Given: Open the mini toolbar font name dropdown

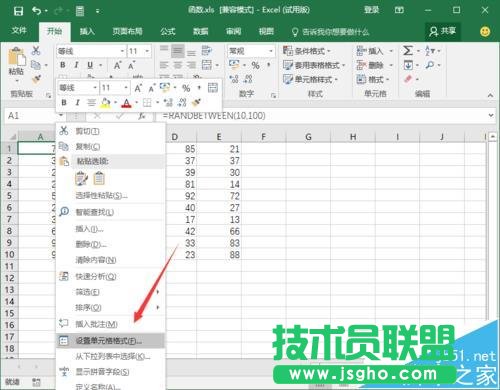Looking at the screenshot, I should (x=95, y=88).
